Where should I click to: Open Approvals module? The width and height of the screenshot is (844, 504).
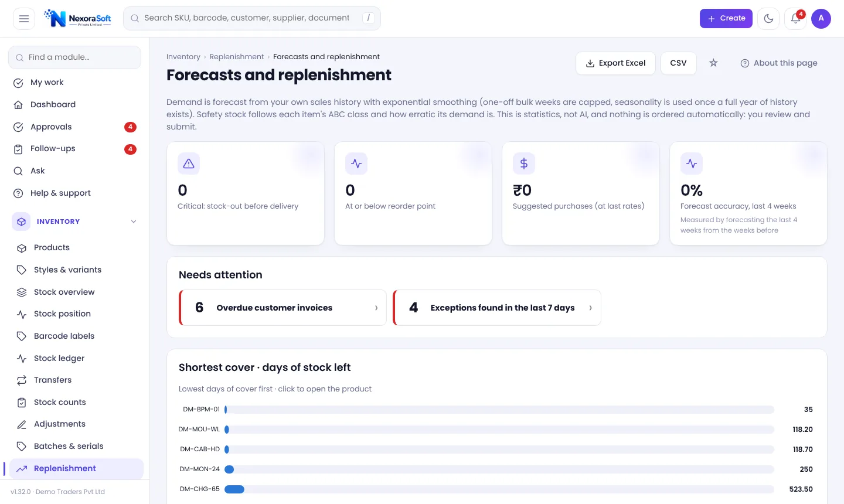click(74, 127)
